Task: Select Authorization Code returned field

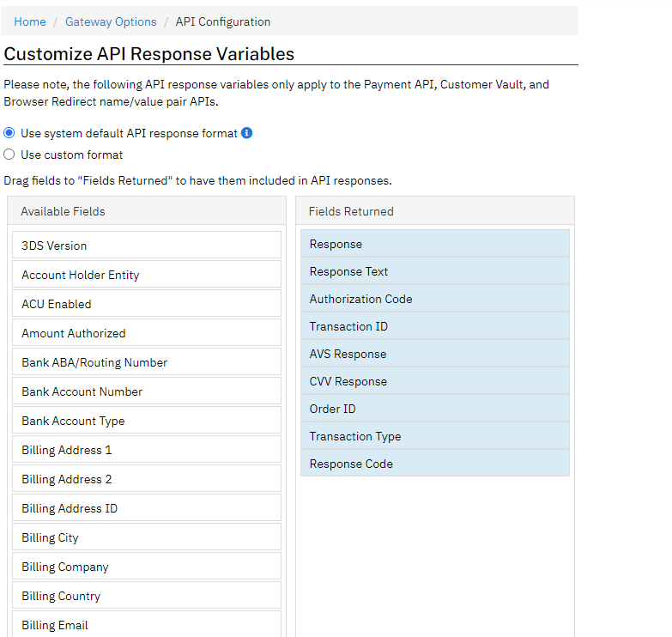Action: (x=435, y=299)
